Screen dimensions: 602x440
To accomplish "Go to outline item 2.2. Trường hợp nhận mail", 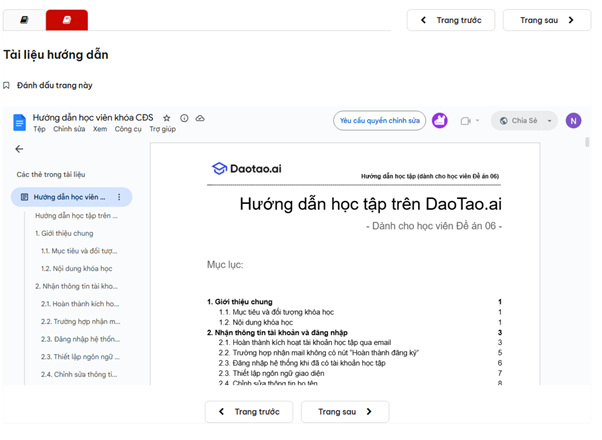I will tap(81, 322).
